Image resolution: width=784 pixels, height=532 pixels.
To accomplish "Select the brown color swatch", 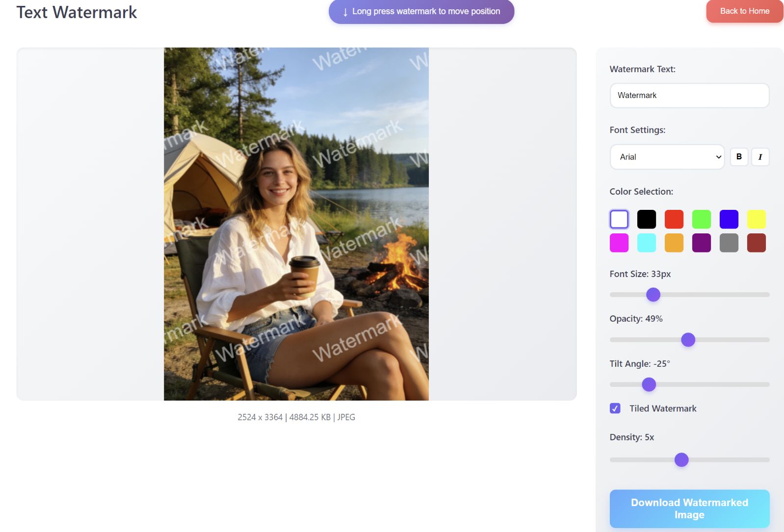I will 757,243.
